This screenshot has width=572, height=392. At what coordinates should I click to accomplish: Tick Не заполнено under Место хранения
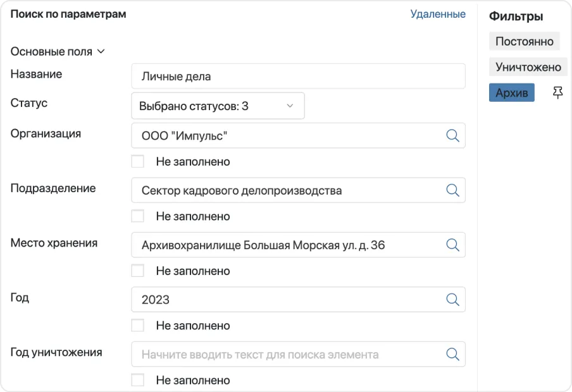(138, 271)
